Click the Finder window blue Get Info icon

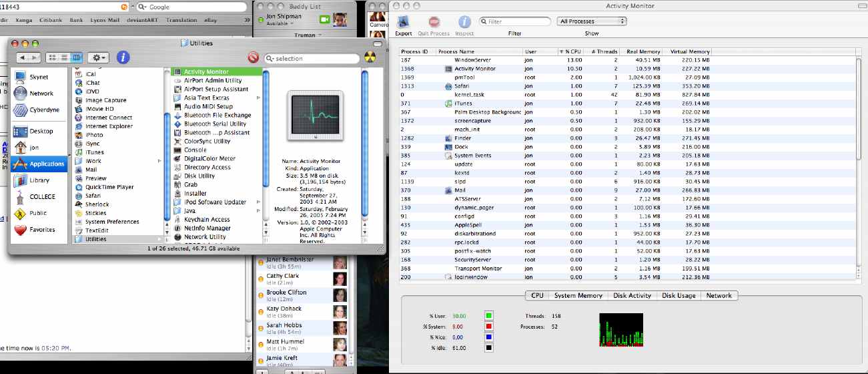click(123, 57)
